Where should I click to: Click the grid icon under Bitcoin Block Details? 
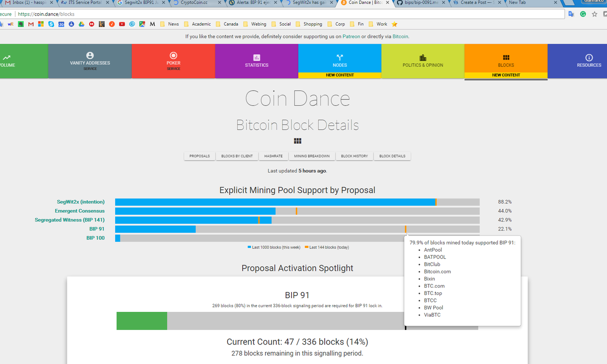coord(298,141)
